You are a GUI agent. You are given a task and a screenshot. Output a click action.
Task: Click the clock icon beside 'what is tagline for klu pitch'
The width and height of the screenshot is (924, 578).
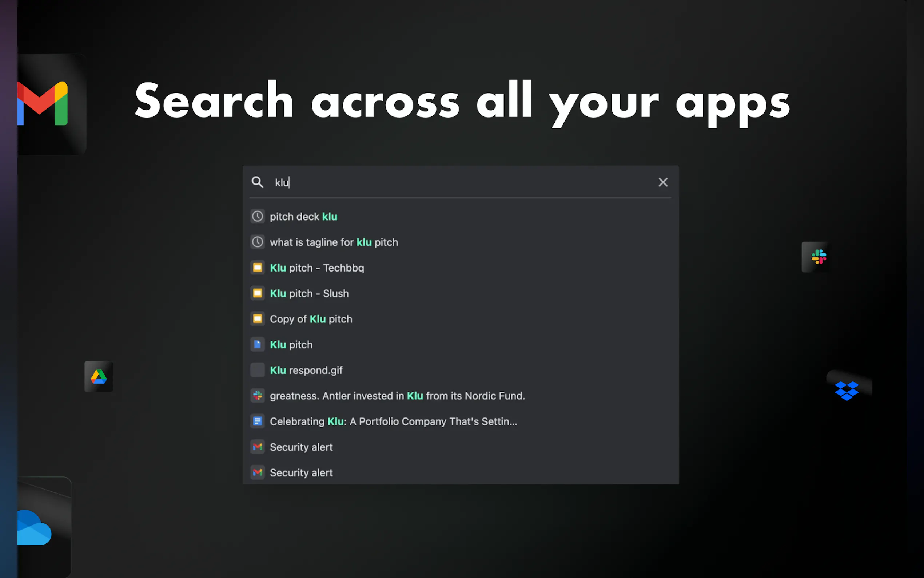258,242
